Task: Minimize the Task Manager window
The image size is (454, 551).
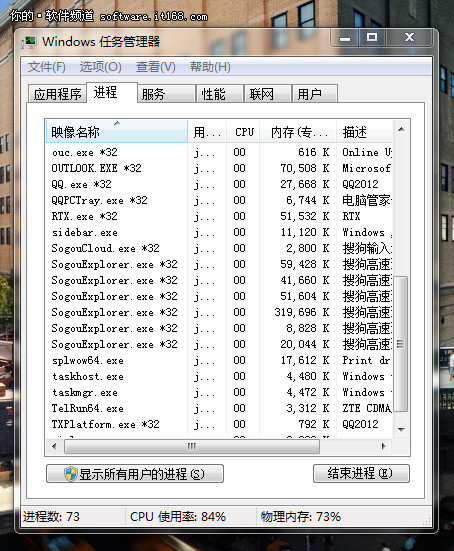Action: (x=345, y=37)
